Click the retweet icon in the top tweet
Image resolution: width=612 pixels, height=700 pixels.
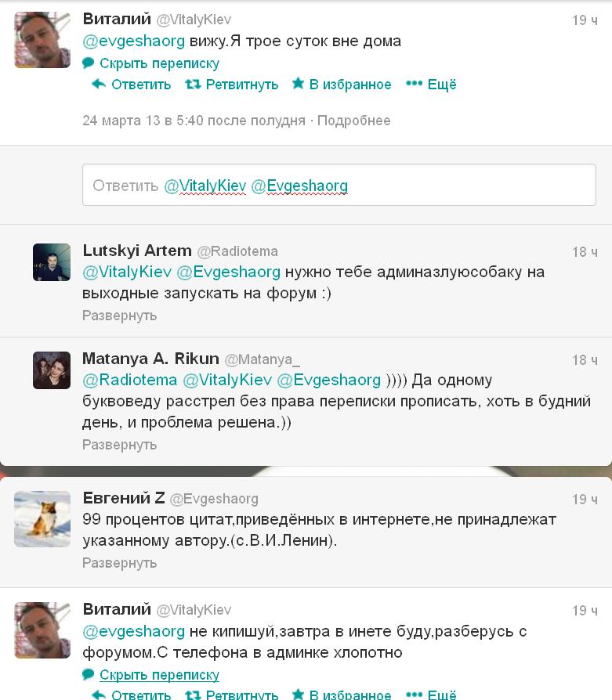point(193,84)
